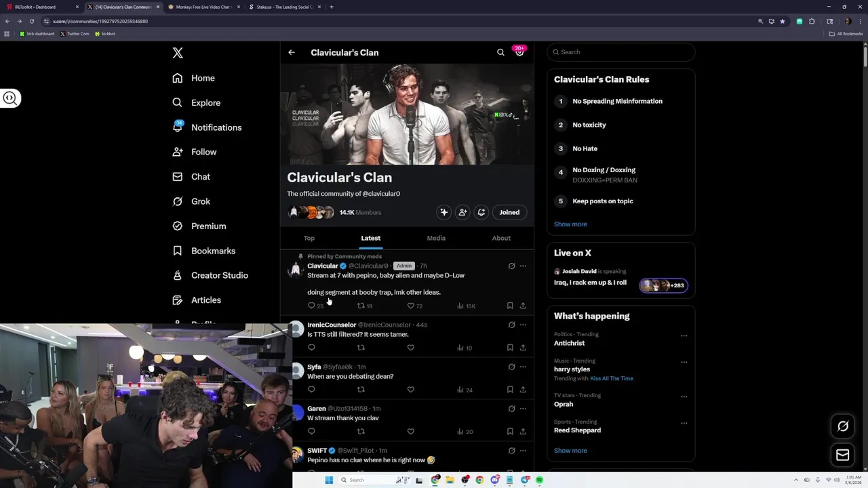Open the @clavicular0 profile link
This screenshot has width=868, height=488.
pos(381,194)
